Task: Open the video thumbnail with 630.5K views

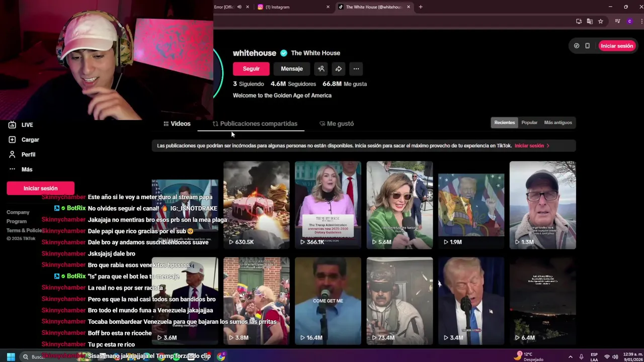Action: click(257, 205)
